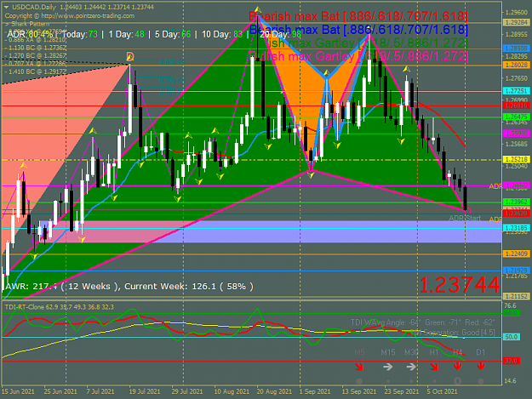The height and width of the screenshot is (399, 532).
Task: Click the orange 1.22409 price tag
Action: (516, 254)
